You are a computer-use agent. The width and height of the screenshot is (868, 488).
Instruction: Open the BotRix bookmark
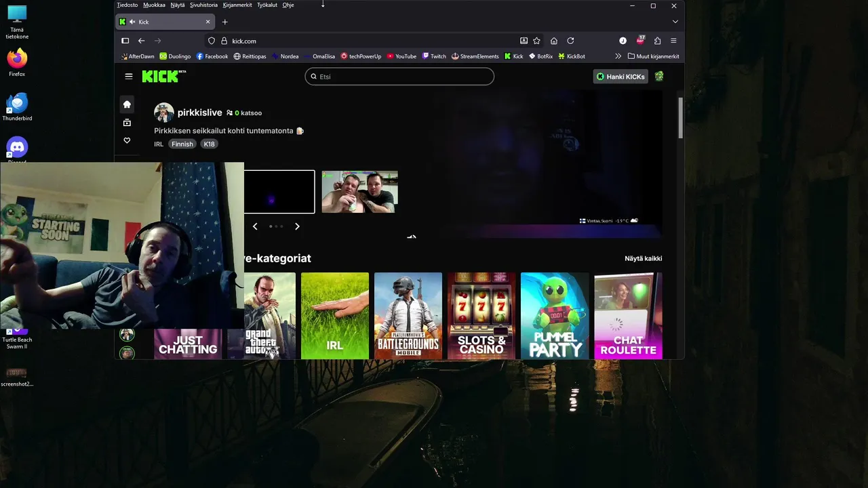click(x=540, y=56)
